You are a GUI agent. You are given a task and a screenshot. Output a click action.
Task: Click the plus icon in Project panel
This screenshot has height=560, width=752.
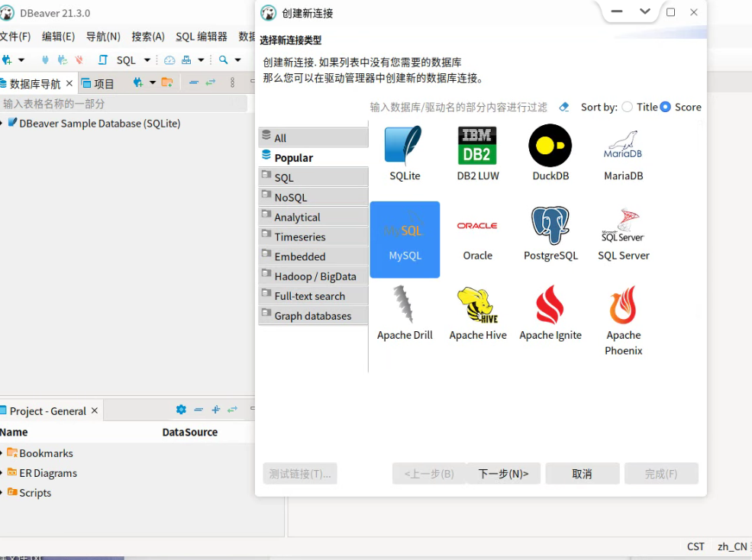click(216, 410)
